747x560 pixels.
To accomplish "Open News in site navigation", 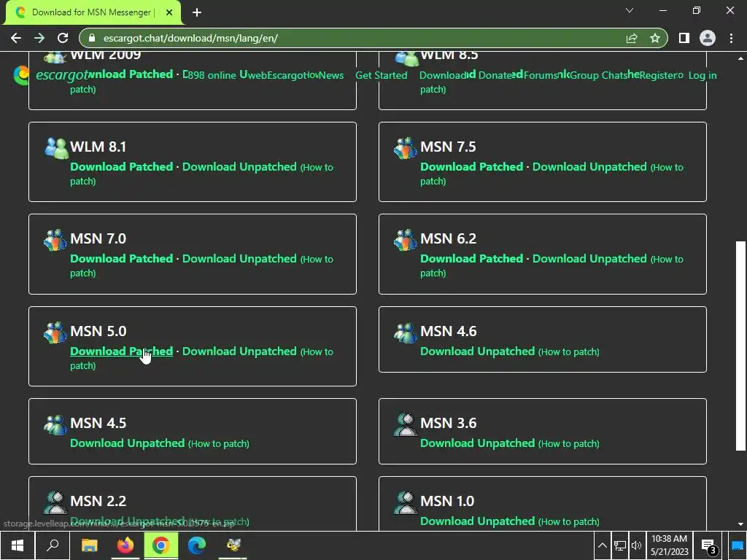I will pyautogui.click(x=331, y=75).
